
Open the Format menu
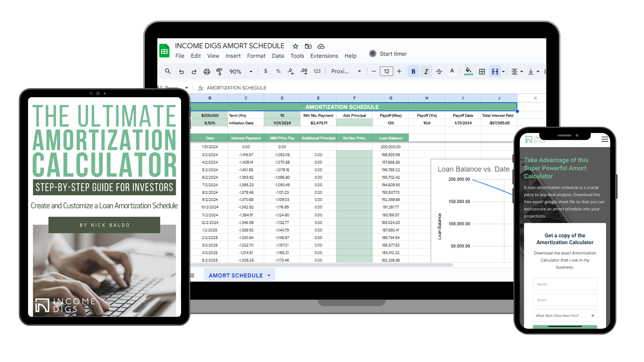point(256,56)
